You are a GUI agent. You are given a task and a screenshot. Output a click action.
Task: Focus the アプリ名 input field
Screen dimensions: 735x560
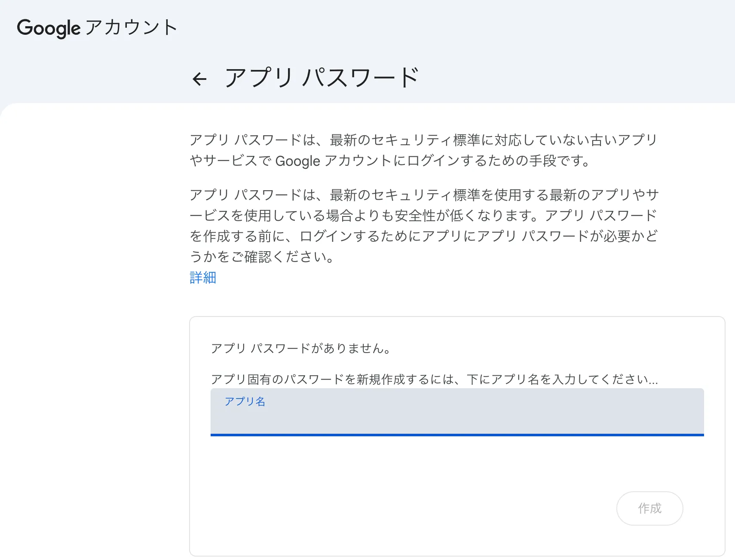click(x=457, y=412)
